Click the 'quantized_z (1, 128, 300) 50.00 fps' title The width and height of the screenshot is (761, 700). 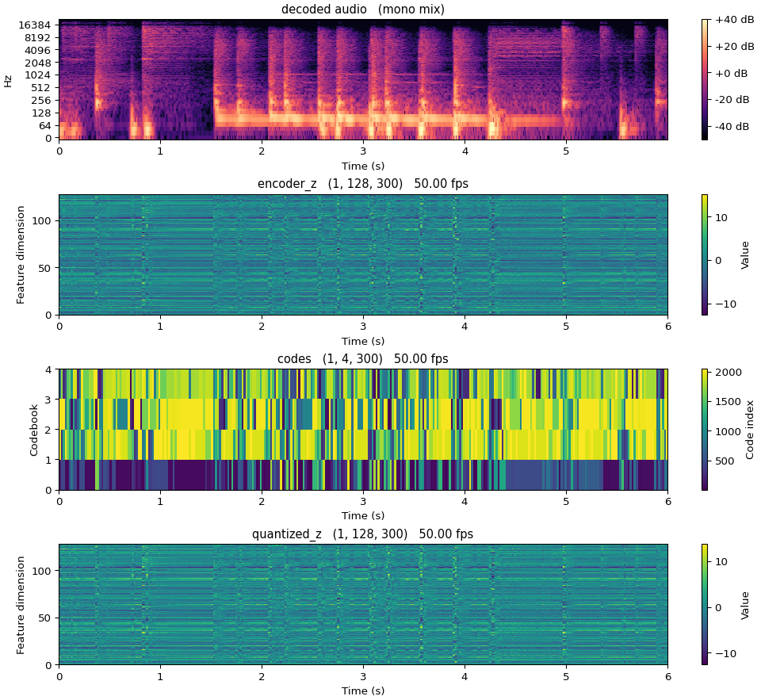click(x=363, y=534)
